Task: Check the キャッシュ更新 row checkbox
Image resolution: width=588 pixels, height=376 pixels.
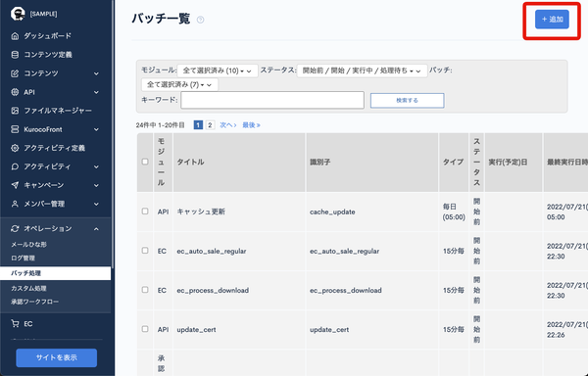Action: [145, 211]
